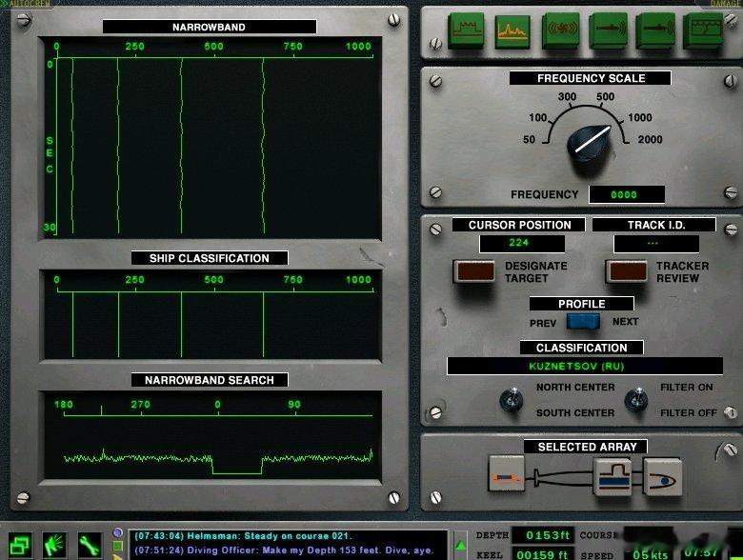
Task: Click the small green square beside message log
Action: (x=118, y=547)
